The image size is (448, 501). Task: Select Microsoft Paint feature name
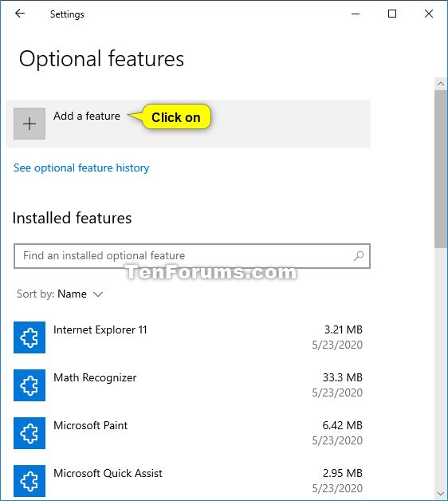coord(90,425)
